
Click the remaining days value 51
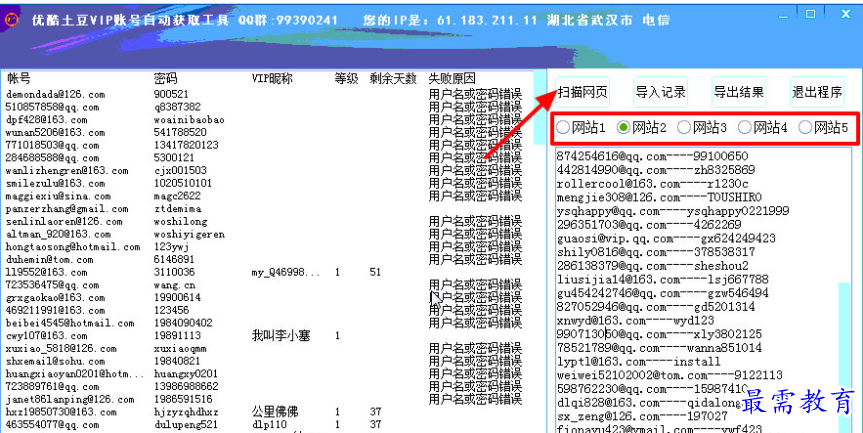tap(375, 272)
